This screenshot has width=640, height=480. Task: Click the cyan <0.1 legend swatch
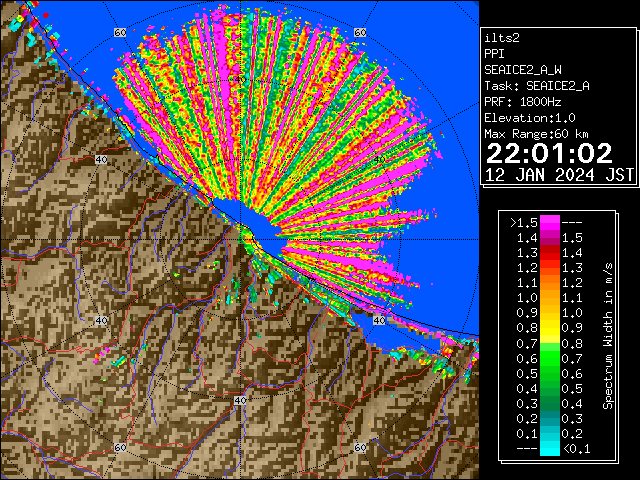pyautogui.click(x=549, y=449)
